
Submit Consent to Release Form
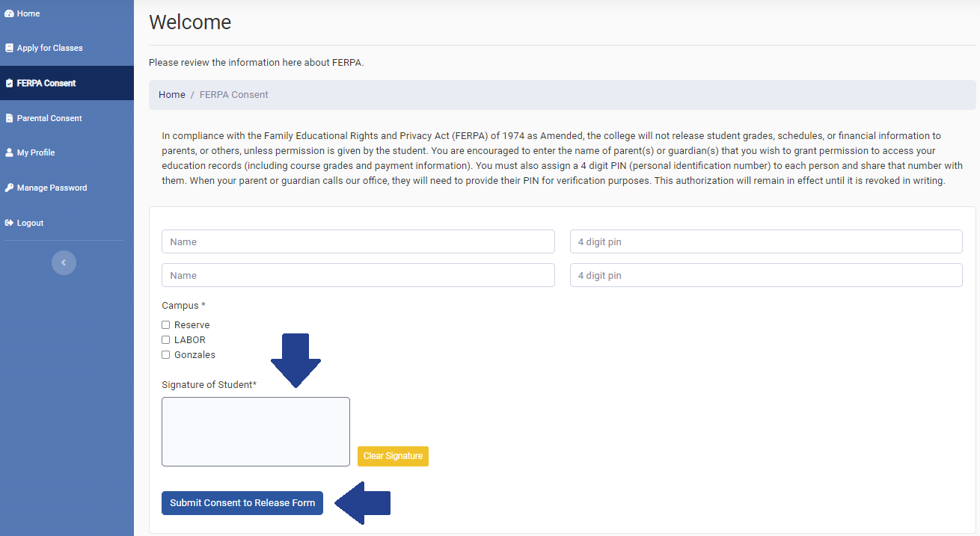pos(242,503)
